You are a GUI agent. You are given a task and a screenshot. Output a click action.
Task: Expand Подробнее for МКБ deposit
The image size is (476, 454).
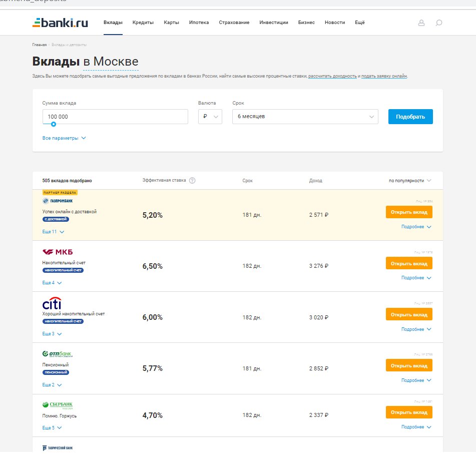(416, 278)
